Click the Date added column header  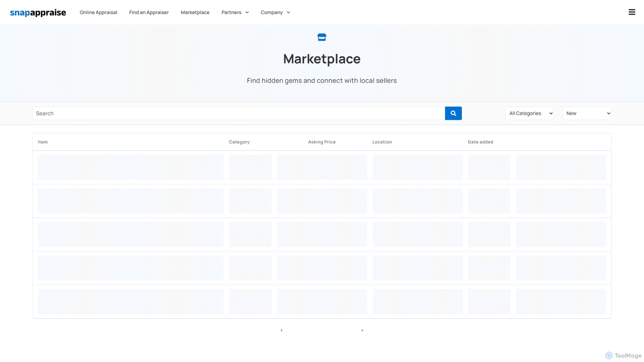click(480, 142)
